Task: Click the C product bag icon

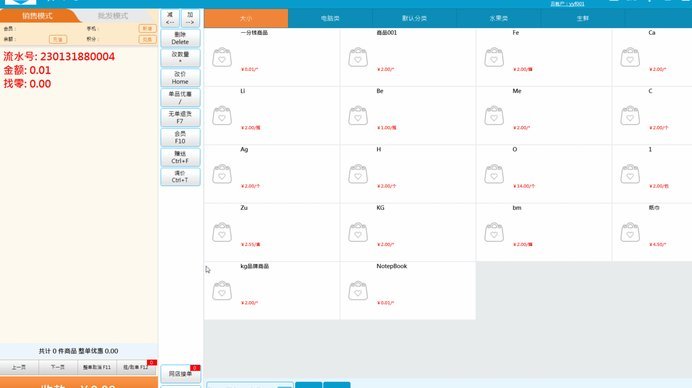Action: (630, 116)
